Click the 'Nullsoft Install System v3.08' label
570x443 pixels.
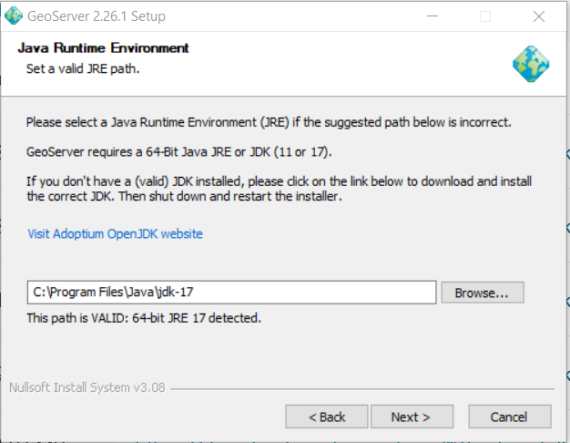87,388
